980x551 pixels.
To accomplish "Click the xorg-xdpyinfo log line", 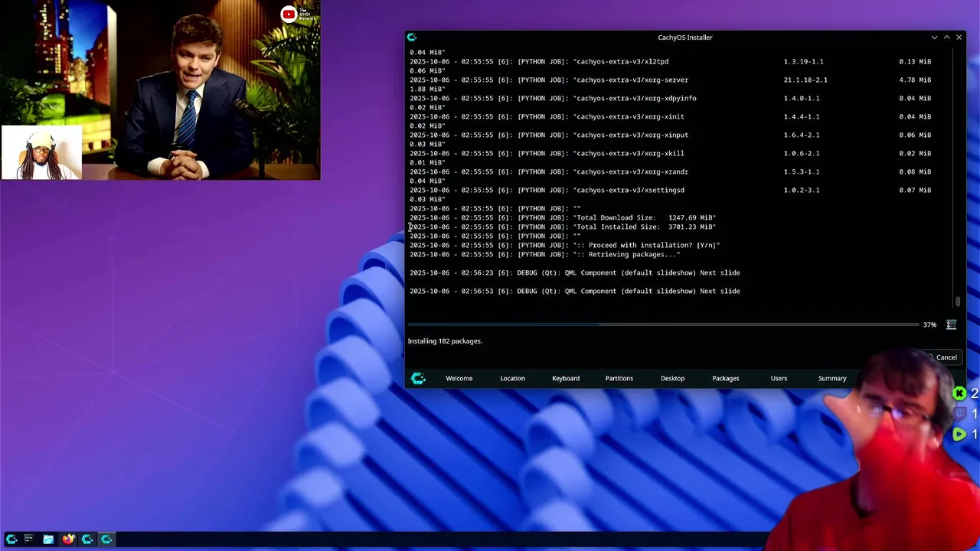I will (670, 98).
